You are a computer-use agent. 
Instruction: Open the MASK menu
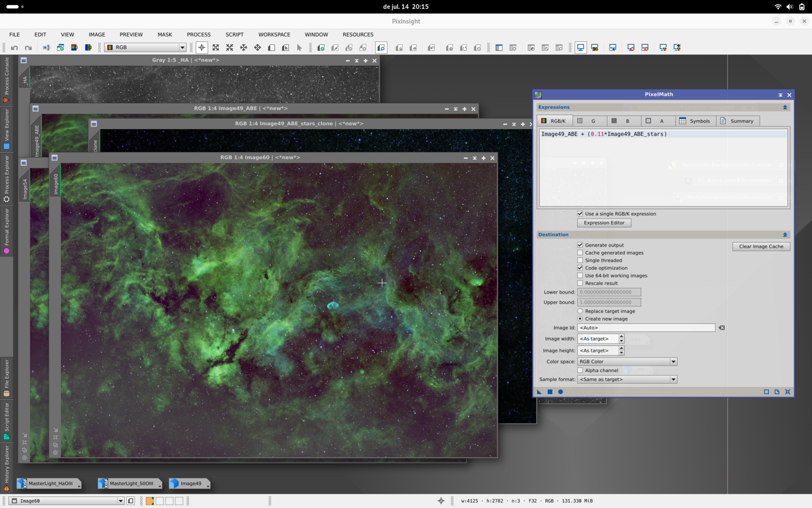coord(164,35)
